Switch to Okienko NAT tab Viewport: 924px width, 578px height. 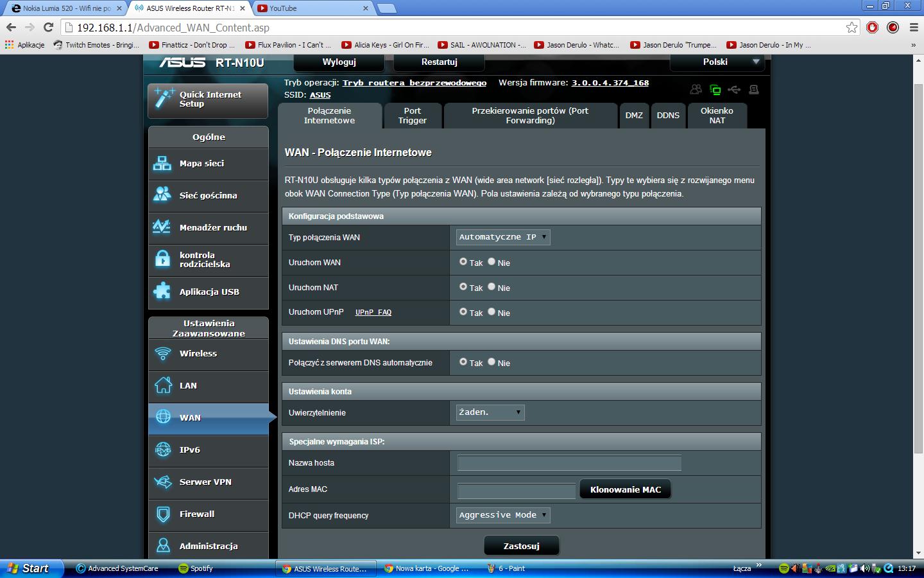click(x=717, y=116)
